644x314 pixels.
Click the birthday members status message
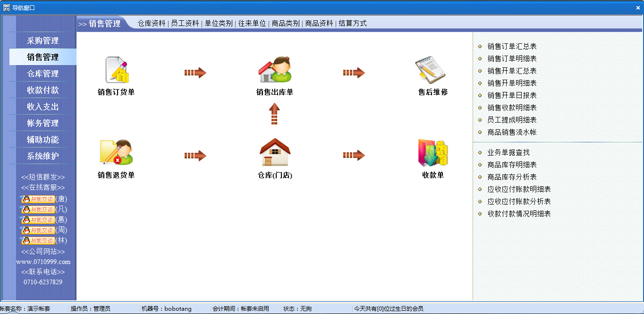pyautogui.click(x=389, y=308)
